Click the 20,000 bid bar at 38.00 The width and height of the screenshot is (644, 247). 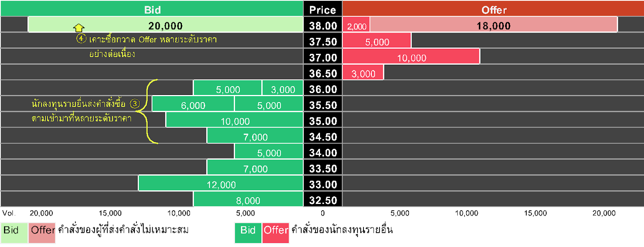pos(165,25)
